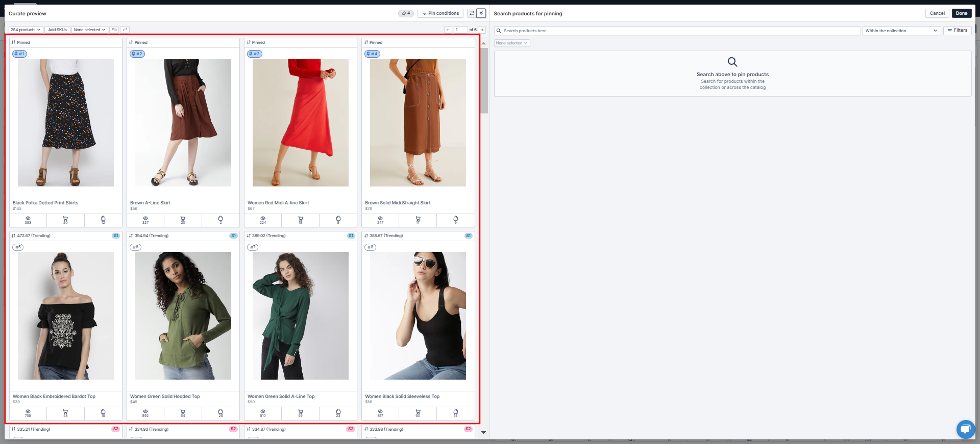Click the sort arrows icon on first Pinned card

(14, 42)
